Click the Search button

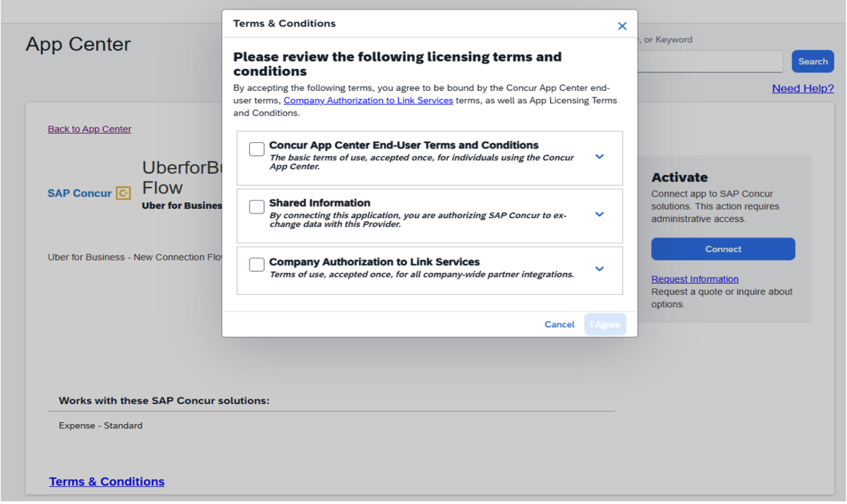coord(813,61)
